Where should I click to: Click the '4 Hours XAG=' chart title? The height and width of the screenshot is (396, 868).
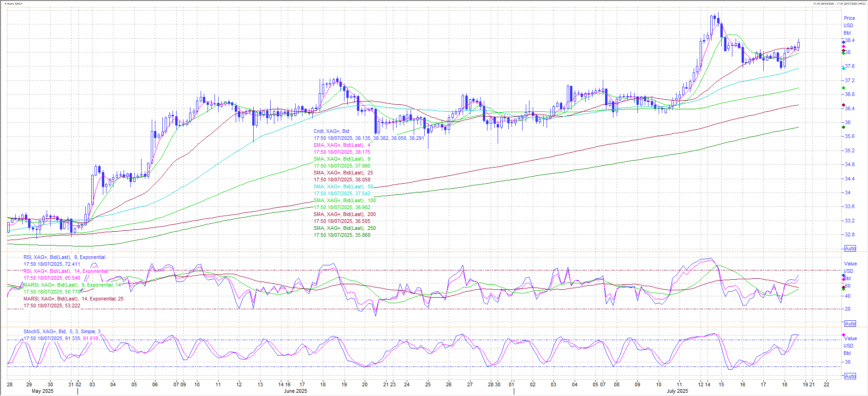[x=14, y=4]
